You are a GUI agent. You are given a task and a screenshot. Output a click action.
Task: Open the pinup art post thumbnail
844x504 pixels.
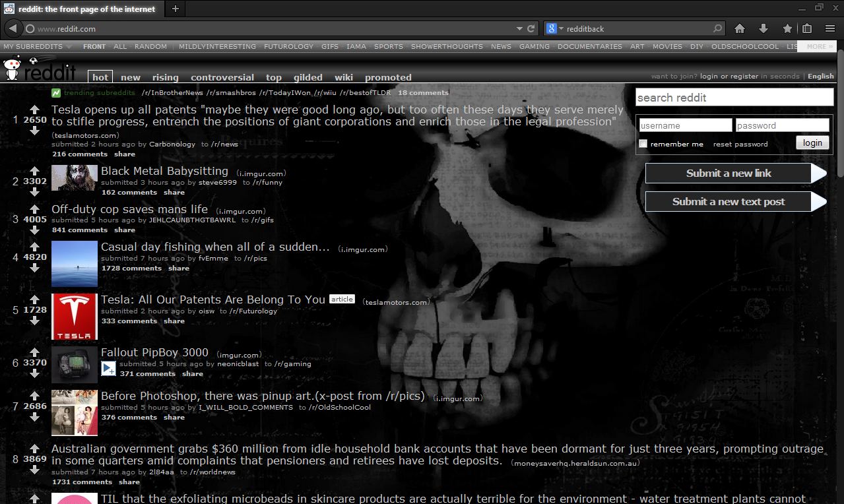[x=75, y=413]
